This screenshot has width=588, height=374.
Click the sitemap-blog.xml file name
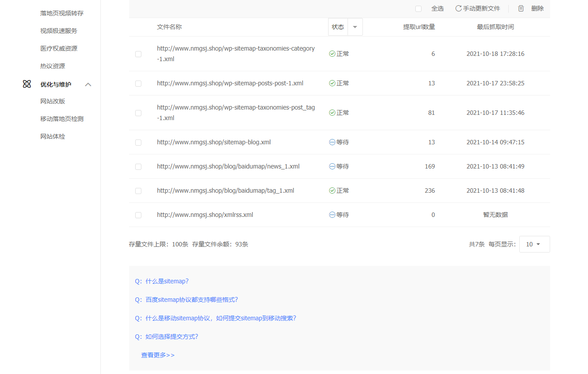coord(214,142)
